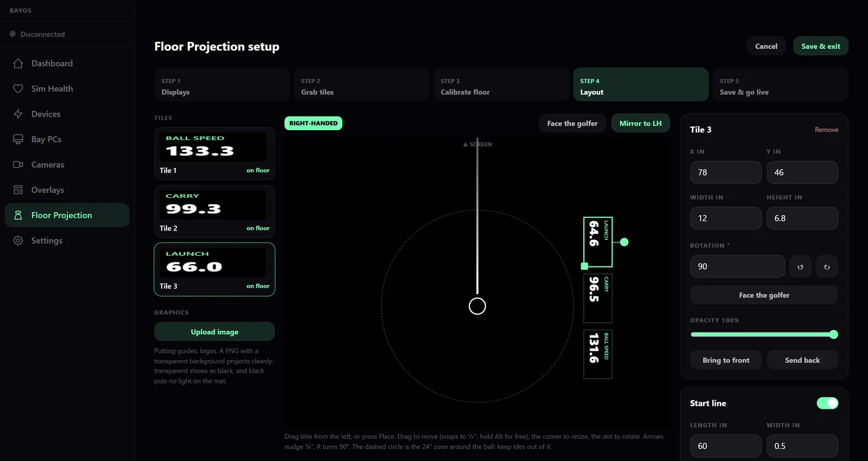868x461 pixels.
Task: Select the Ball Speed 131.6 tile on canvas
Action: (598, 354)
